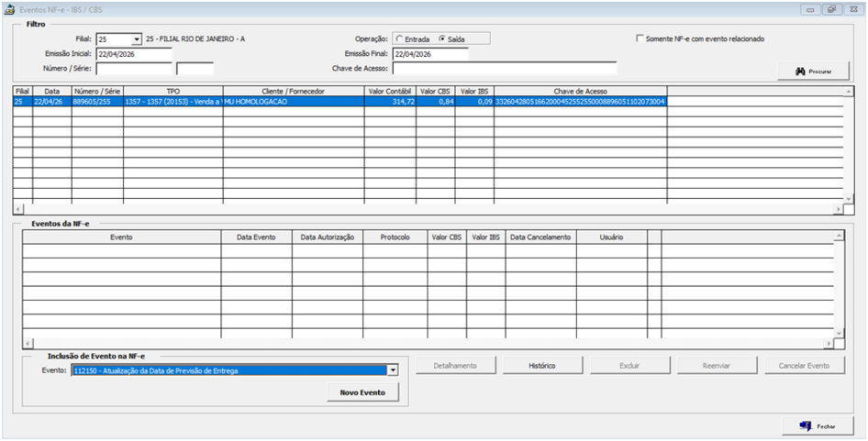
Task: Click the Número input field
Action: [x=133, y=69]
